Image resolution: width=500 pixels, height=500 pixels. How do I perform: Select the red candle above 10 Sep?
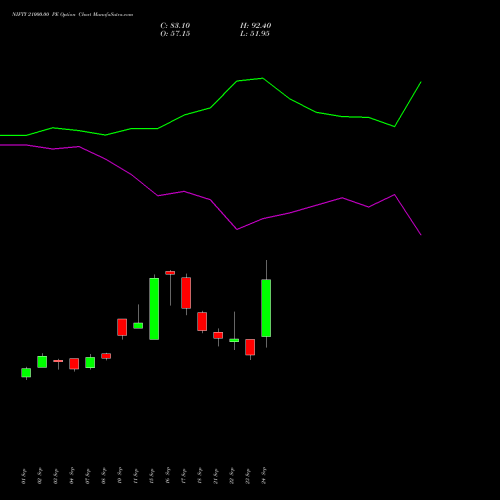122,327
